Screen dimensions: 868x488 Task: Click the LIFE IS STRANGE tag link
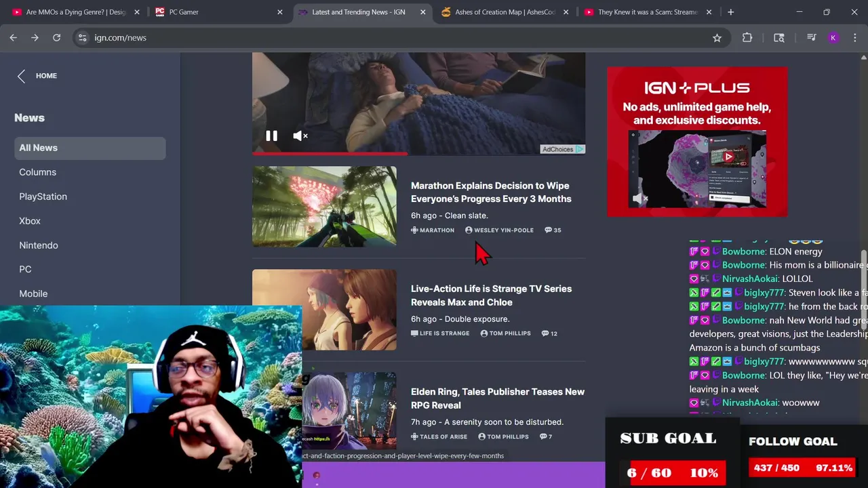(x=440, y=333)
